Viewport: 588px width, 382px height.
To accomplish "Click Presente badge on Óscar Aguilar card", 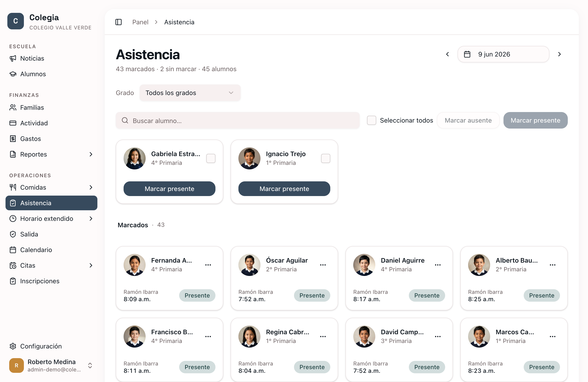I will point(312,295).
